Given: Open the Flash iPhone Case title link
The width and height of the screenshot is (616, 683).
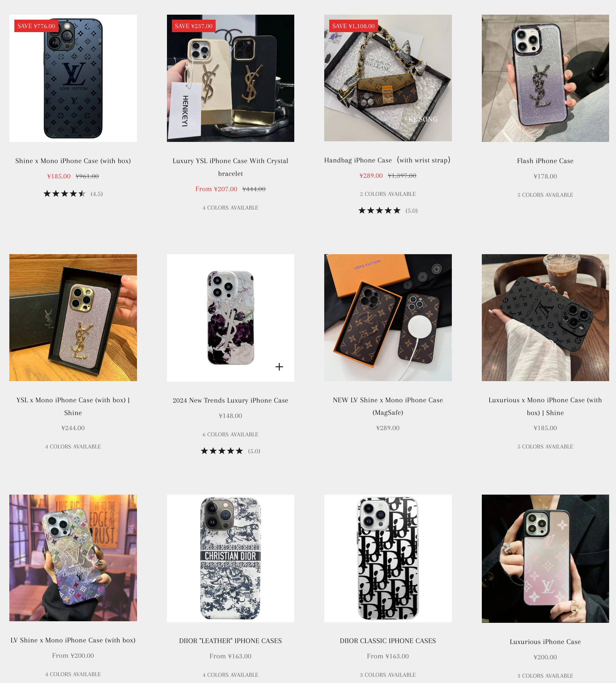Looking at the screenshot, I should click(x=545, y=161).
